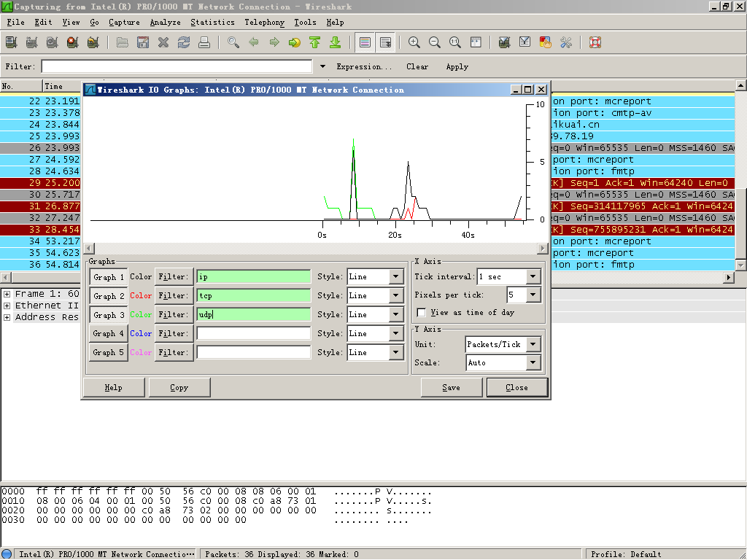
Task: Open Graph 4 Style dropdown
Action: [x=395, y=333]
